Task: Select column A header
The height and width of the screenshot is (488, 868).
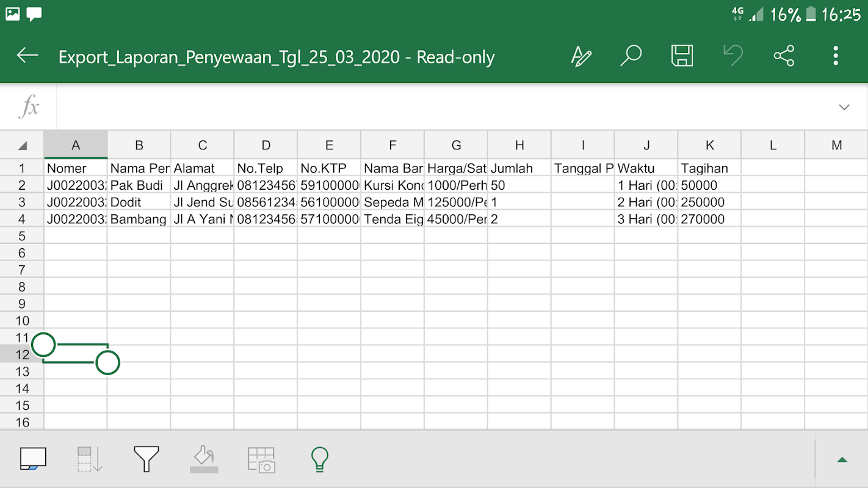Action: pyautogui.click(x=76, y=145)
